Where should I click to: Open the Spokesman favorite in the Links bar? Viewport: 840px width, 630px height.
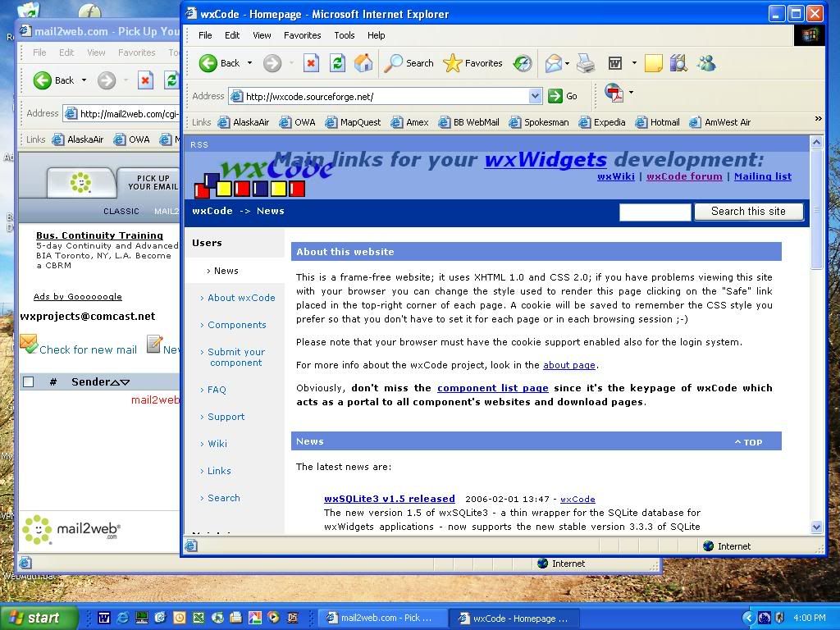click(x=539, y=122)
